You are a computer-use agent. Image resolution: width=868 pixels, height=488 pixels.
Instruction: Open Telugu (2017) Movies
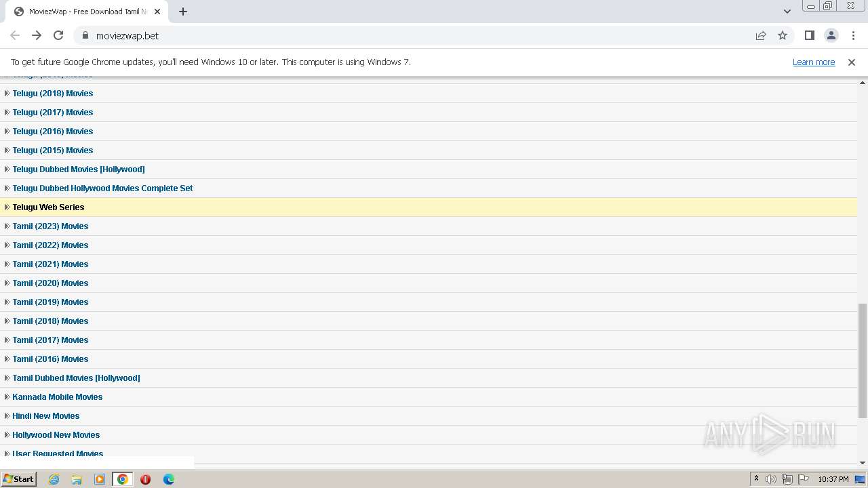point(53,113)
